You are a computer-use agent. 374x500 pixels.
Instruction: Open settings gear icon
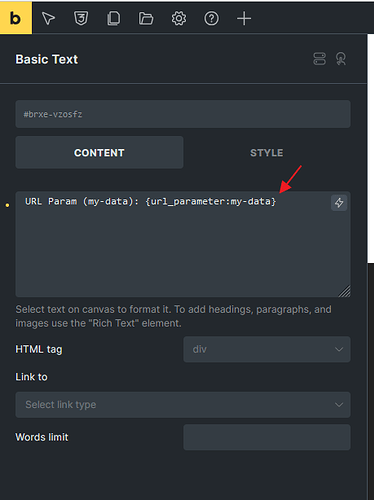(179, 18)
